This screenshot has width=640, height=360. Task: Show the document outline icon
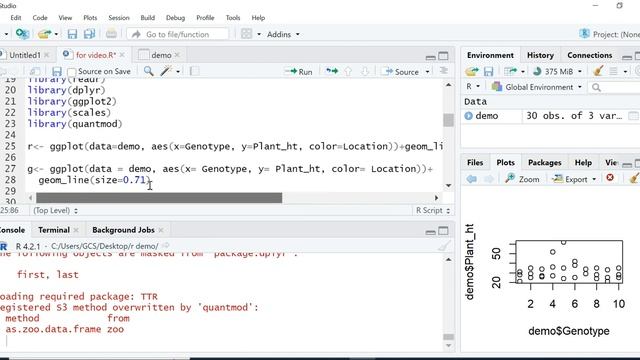coord(444,71)
